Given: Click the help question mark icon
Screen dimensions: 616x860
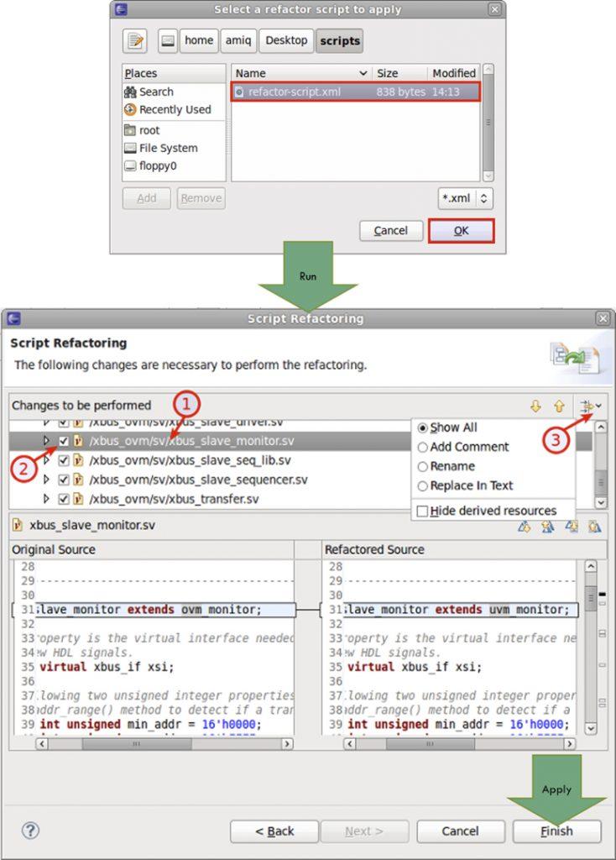Looking at the screenshot, I should click(x=31, y=831).
